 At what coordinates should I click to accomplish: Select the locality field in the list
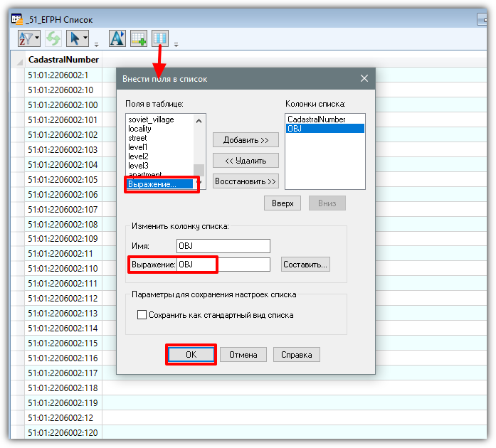pyautogui.click(x=139, y=129)
